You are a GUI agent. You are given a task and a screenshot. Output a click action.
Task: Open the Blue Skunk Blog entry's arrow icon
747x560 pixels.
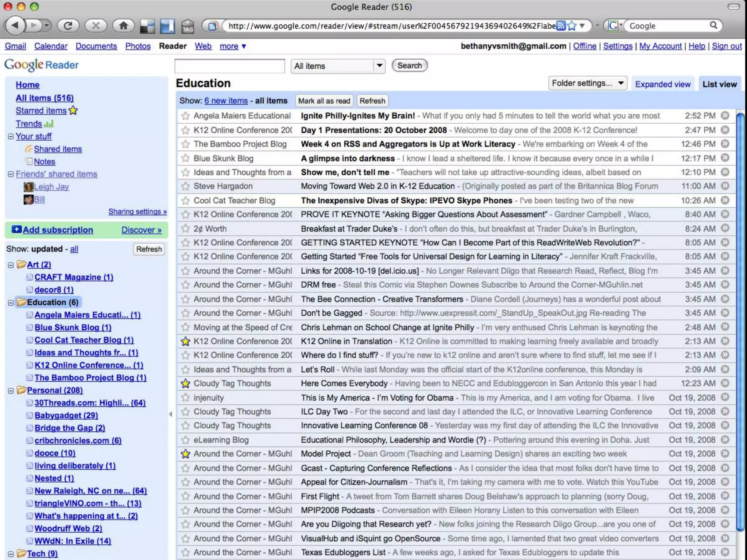725,158
